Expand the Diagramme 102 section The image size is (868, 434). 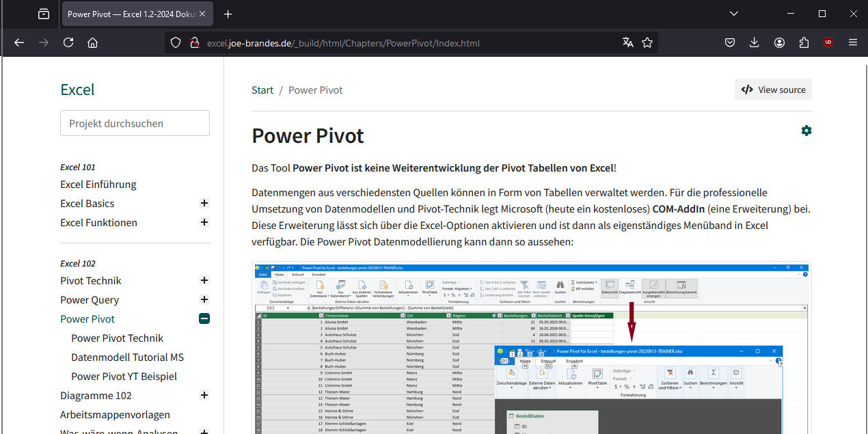click(x=204, y=396)
